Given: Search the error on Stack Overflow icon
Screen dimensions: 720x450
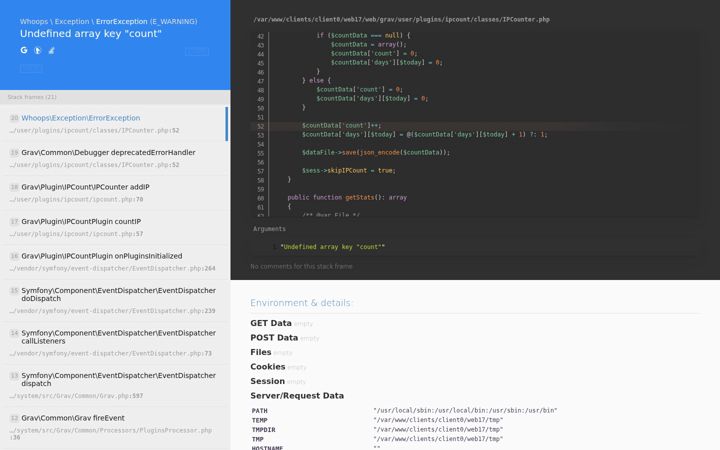Looking at the screenshot, I should [x=51, y=51].
